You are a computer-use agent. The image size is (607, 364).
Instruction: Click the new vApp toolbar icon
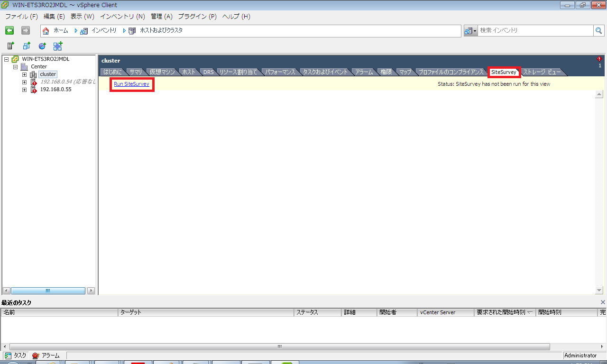pyautogui.click(x=58, y=46)
